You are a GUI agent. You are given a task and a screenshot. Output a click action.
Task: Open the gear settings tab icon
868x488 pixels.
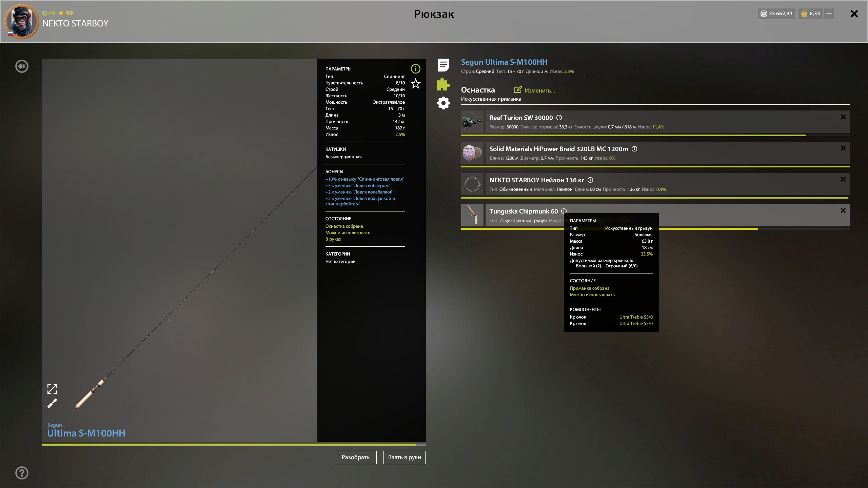(x=443, y=103)
